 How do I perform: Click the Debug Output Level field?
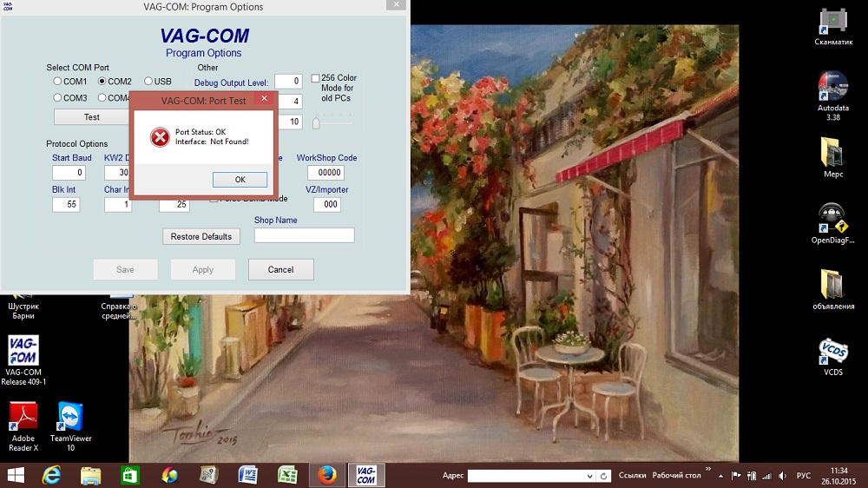(288, 82)
